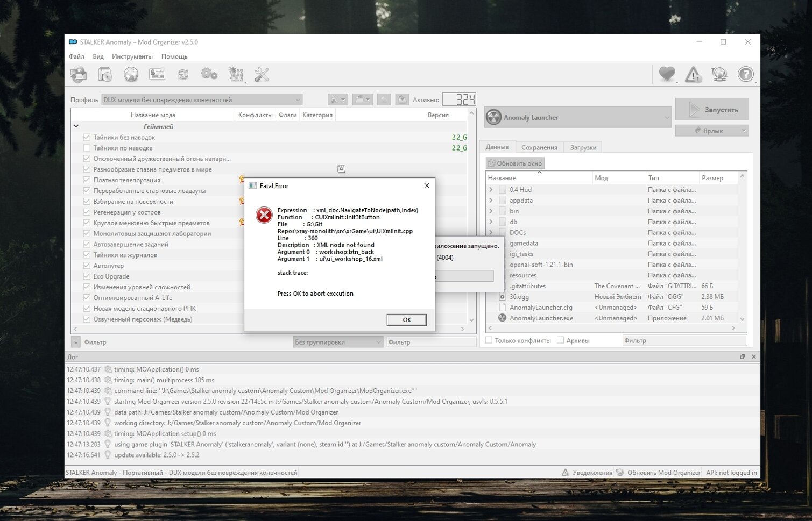Screen dimensions: 812x521
Task: Click OK in Fatal Error dialog
Action: [406, 320]
